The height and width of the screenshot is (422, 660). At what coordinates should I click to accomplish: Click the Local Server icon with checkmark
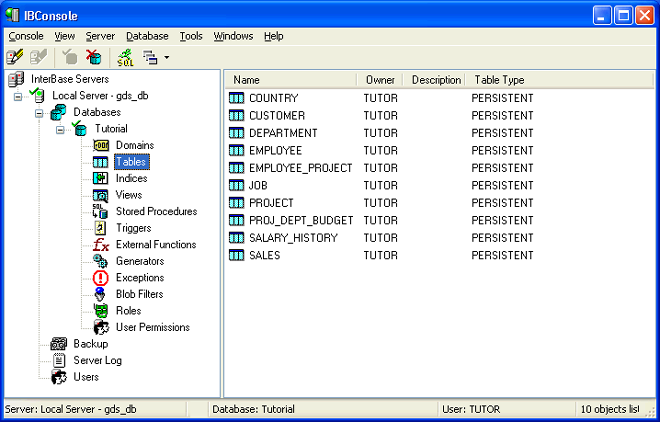coord(37,95)
